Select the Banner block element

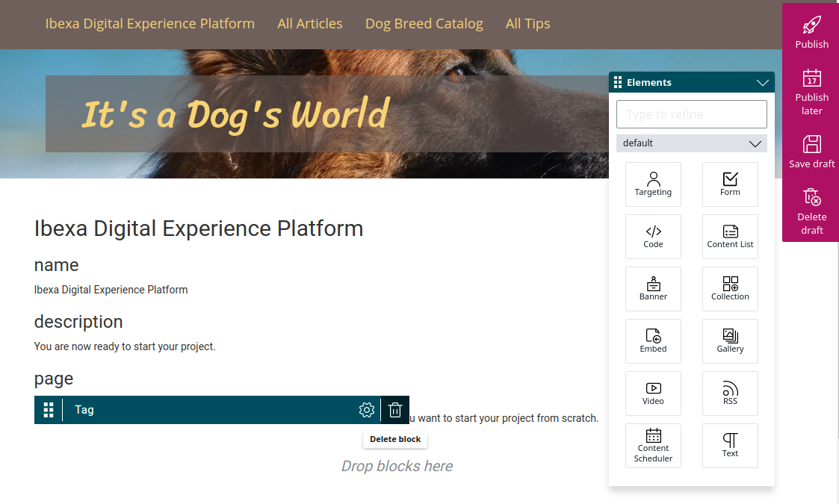pos(653,289)
